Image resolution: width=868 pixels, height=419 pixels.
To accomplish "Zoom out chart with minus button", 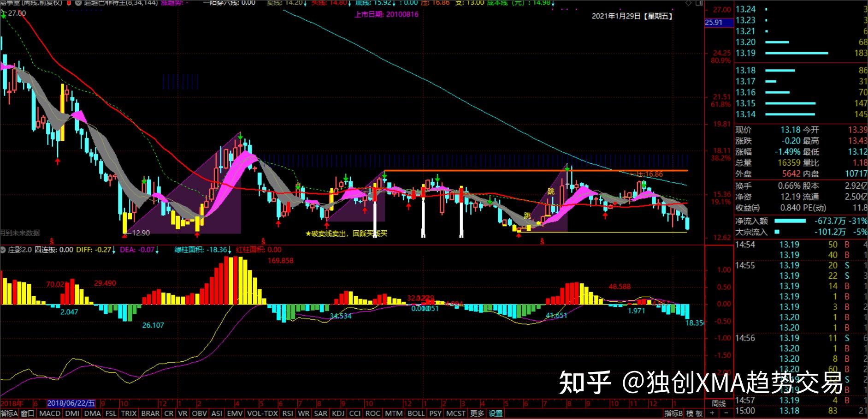I will pyautogui.click(x=726, y=413).
